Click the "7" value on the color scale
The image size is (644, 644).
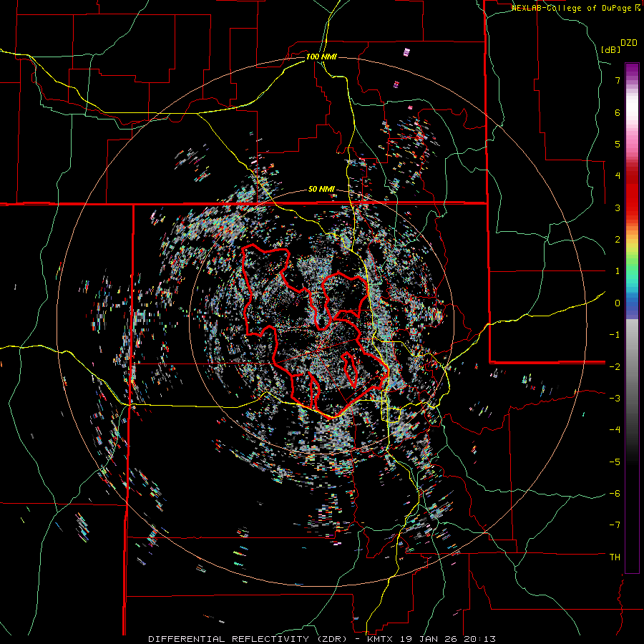pos(618,80)
